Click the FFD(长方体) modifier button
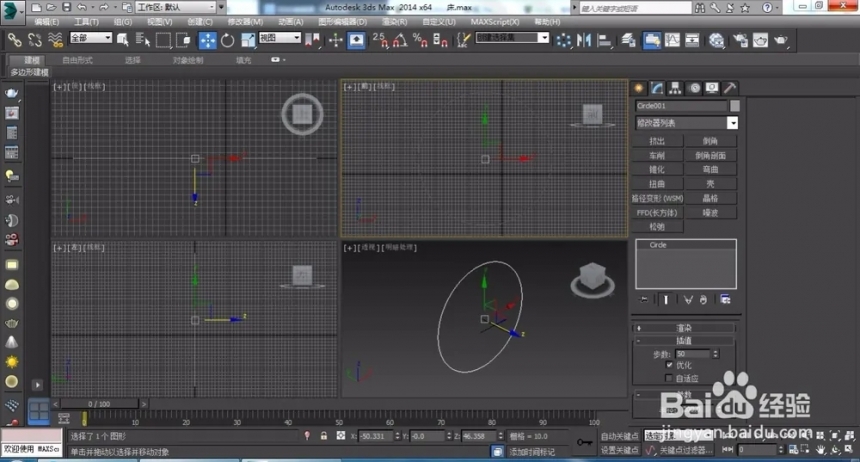 657,212
